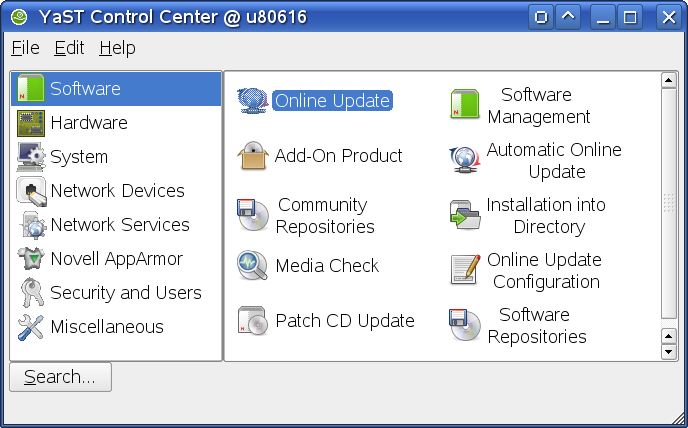The height and width of the screenshot is (428, 688).
Task: Click the scrollbar up arrow near bottom
Action: [668, 336]
